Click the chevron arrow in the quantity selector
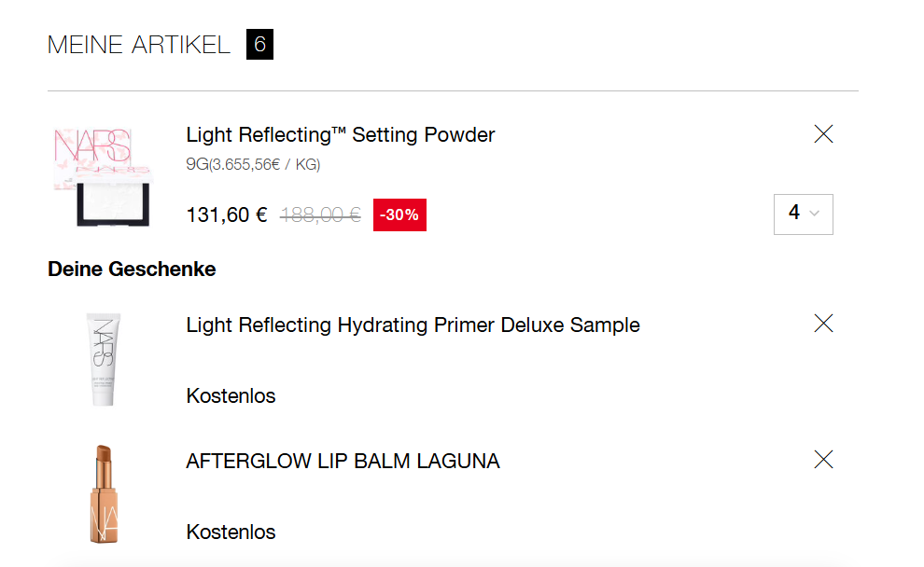The image size is (924, 567). [815, 214]
